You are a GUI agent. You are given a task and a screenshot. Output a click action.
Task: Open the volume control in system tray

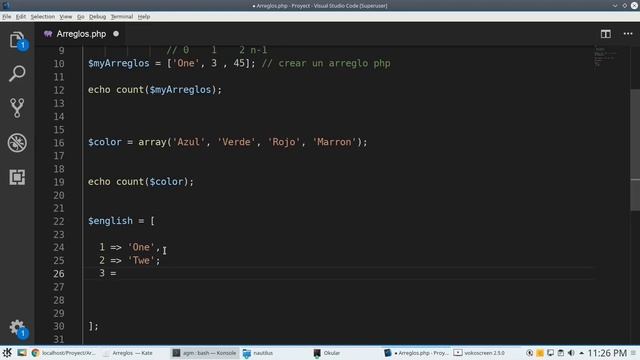tap(571, 353)
